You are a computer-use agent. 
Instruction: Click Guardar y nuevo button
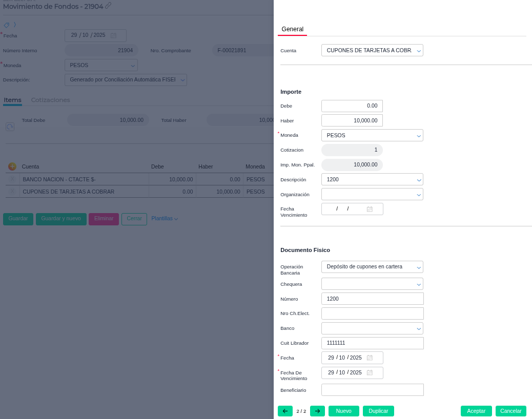point(61,219)
